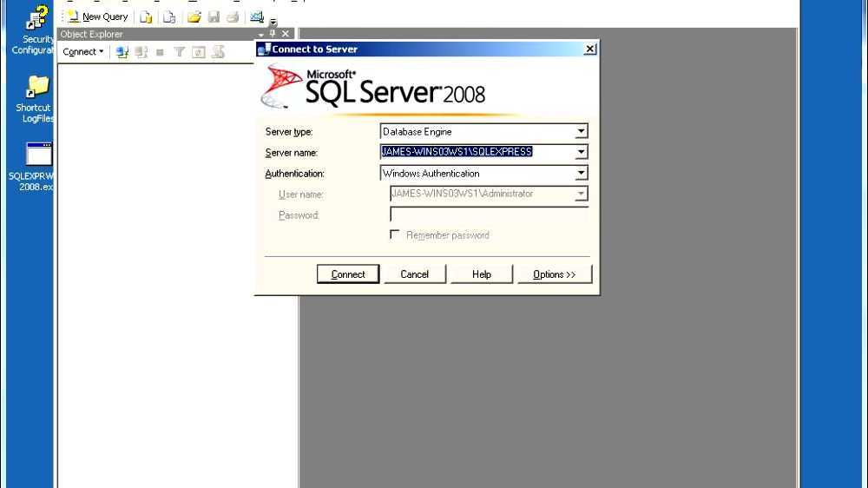The height and width of the screenshot is (488, 868).
Task: Click the Refresh icon in Object Explorer
Action: click(x=199, y=52)
